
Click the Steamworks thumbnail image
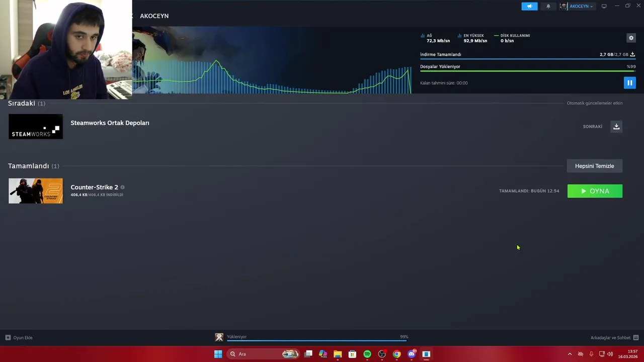pos(36,126)
